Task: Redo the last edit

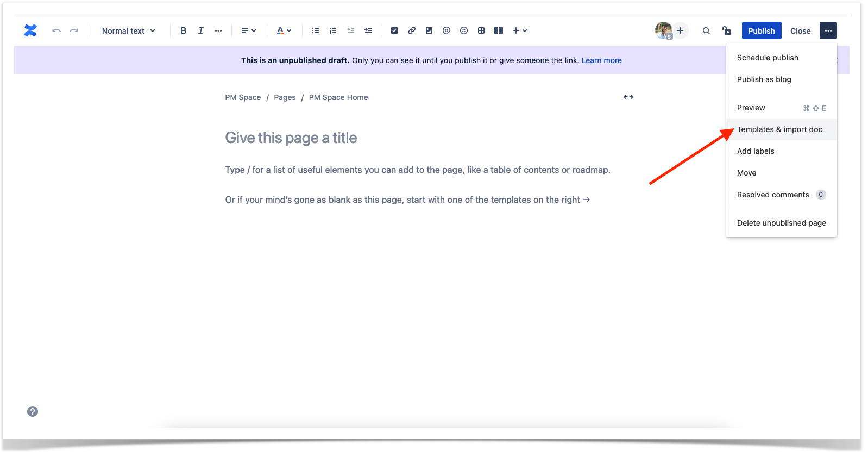Action: click(x=74, y=30)
